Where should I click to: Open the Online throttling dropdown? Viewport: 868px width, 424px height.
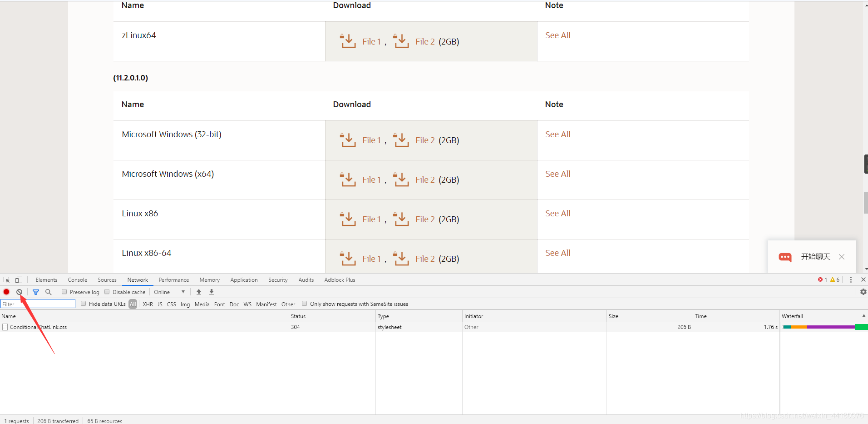pos(170,292)
